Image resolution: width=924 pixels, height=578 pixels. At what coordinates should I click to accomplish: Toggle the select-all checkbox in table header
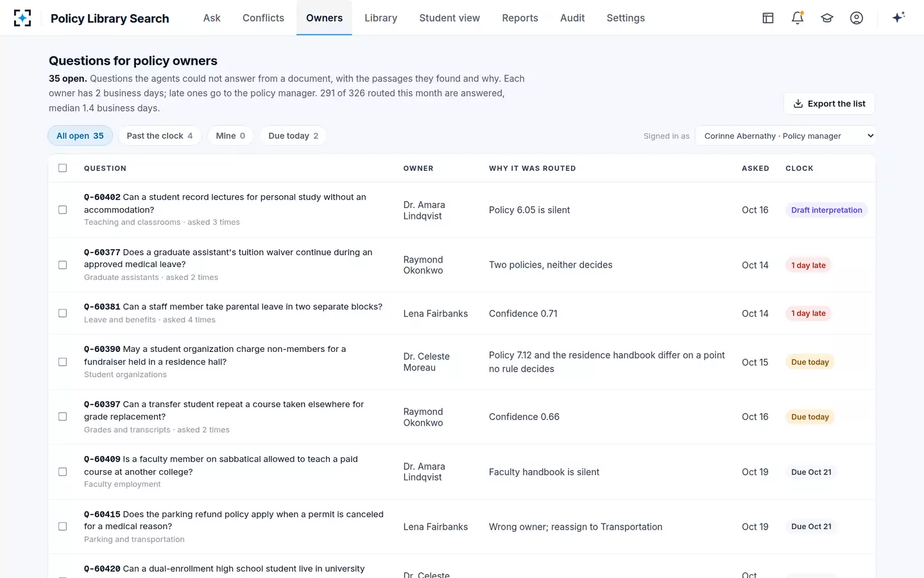63,168
